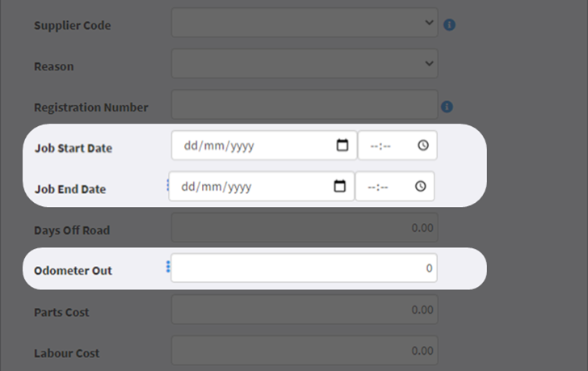
Task: Click the info icon beside Registration Number
Action: pos(447,107)
